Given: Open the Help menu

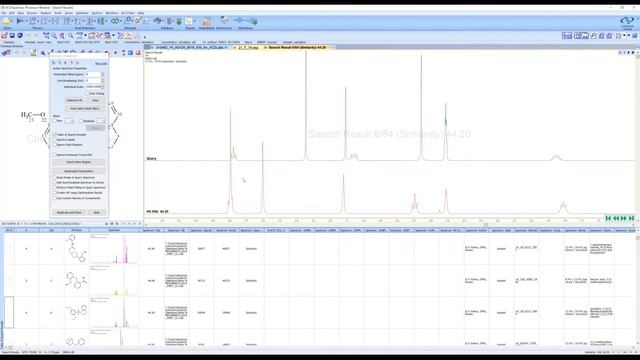Looking at the screenshot, I should point(140,13).
